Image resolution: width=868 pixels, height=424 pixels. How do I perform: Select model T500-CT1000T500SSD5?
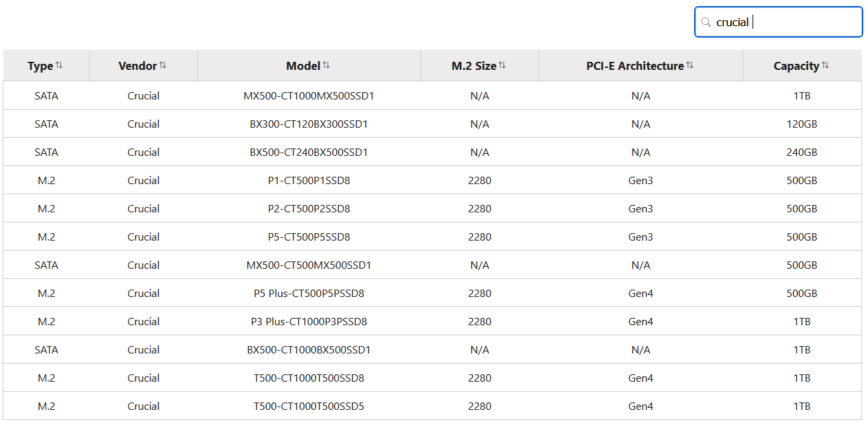coord(309,407)
